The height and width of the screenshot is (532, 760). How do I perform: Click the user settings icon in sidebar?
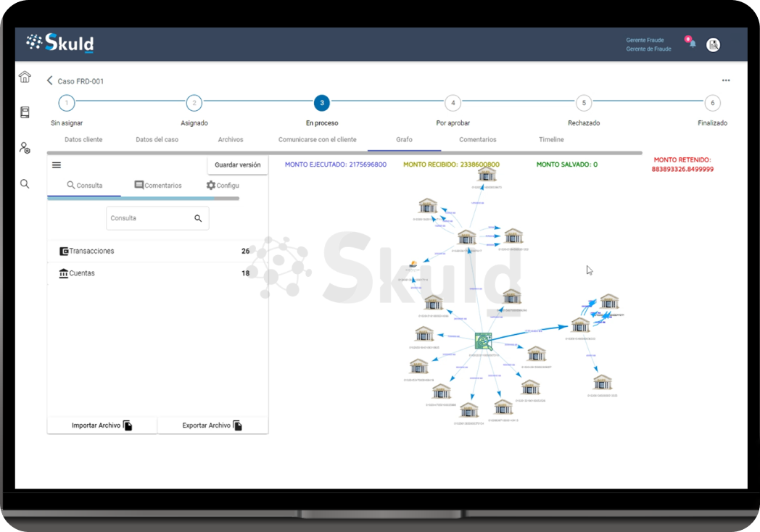25,148
